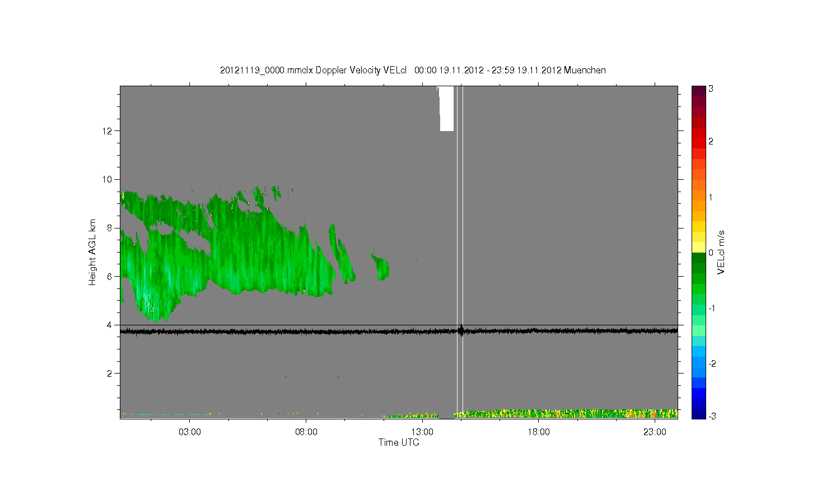The height and width of the screenshot is (504, 840).
Task: Click the colorbar value -3 at bottom
Action: [712, 416]
